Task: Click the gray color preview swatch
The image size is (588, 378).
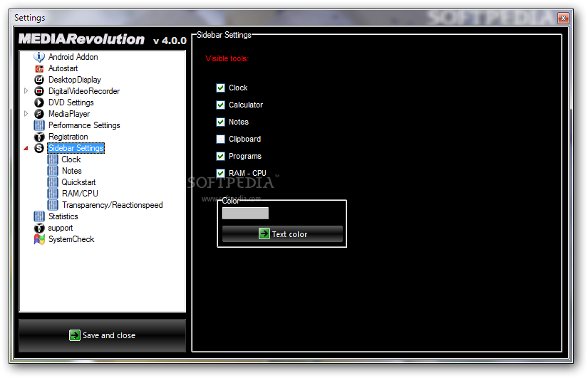Action: pos(245,213)
